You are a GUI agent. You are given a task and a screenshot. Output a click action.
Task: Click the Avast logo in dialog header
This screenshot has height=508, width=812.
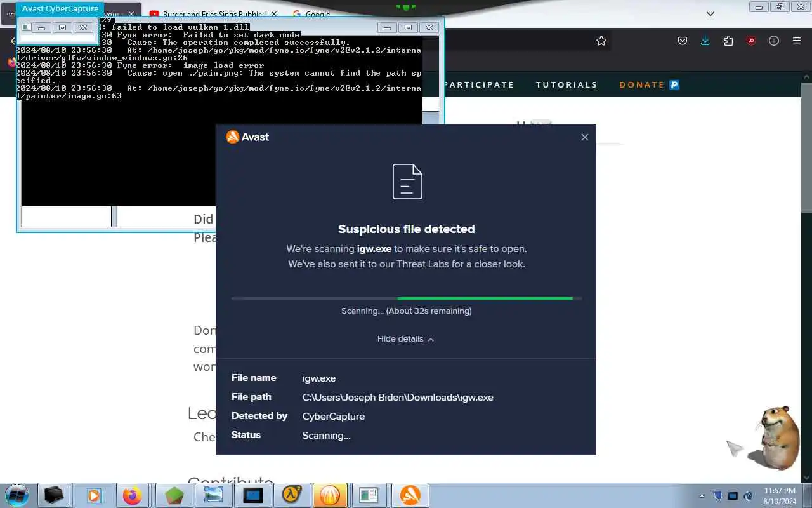pos(247,137)
